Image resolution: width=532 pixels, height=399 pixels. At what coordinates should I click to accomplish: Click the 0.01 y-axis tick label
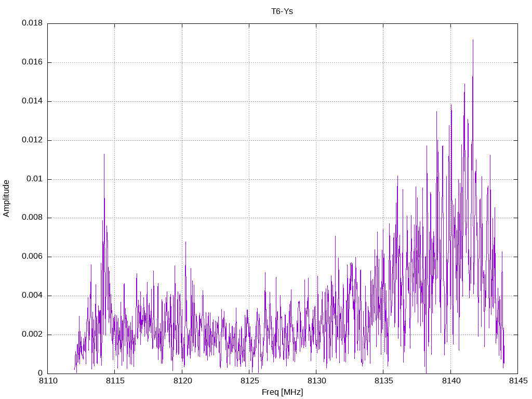click(x=35, y=179)
